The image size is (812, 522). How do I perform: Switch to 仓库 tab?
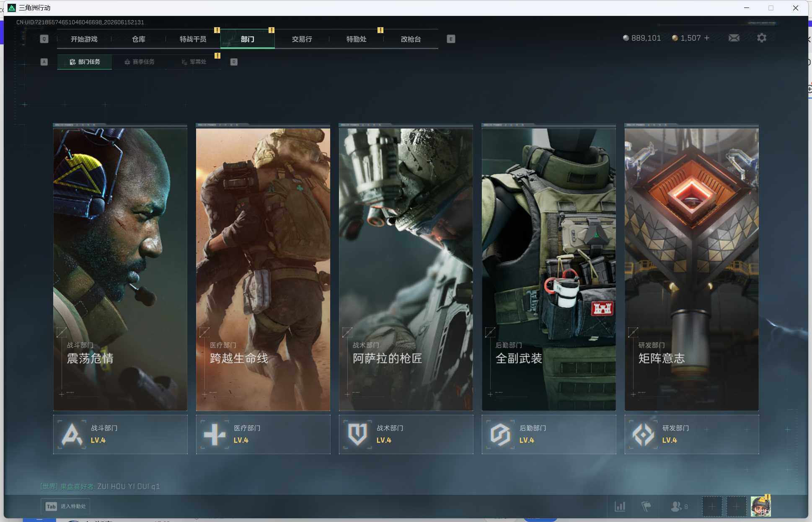pyautogui.click(x=139, y=39)
